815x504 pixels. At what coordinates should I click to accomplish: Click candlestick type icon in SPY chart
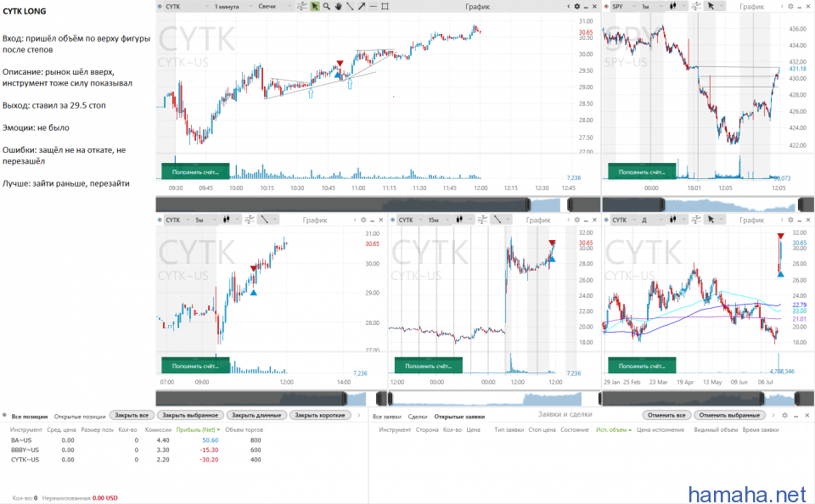673,6
